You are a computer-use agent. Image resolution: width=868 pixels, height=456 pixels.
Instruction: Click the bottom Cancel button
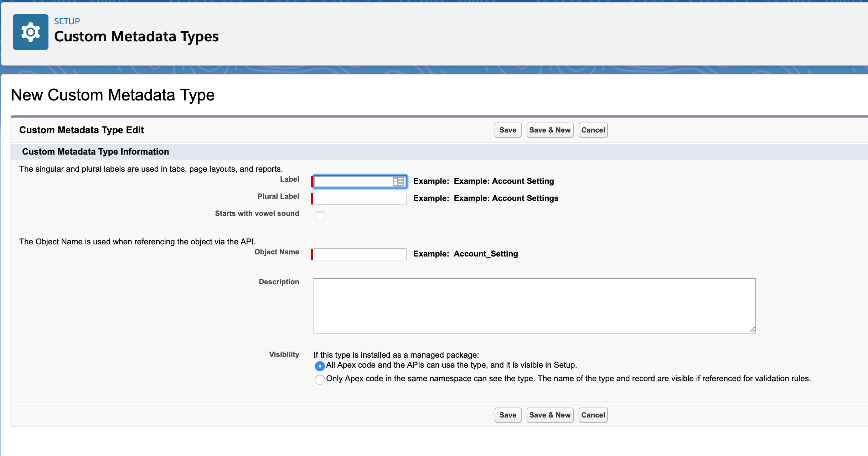pyautogui.click(x=593, y=415)
